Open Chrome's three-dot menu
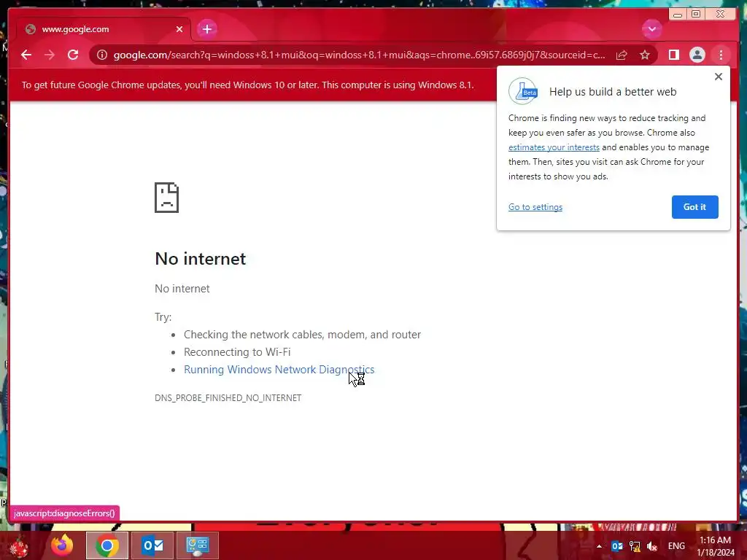The image size is (747, 560). point(721,55)
